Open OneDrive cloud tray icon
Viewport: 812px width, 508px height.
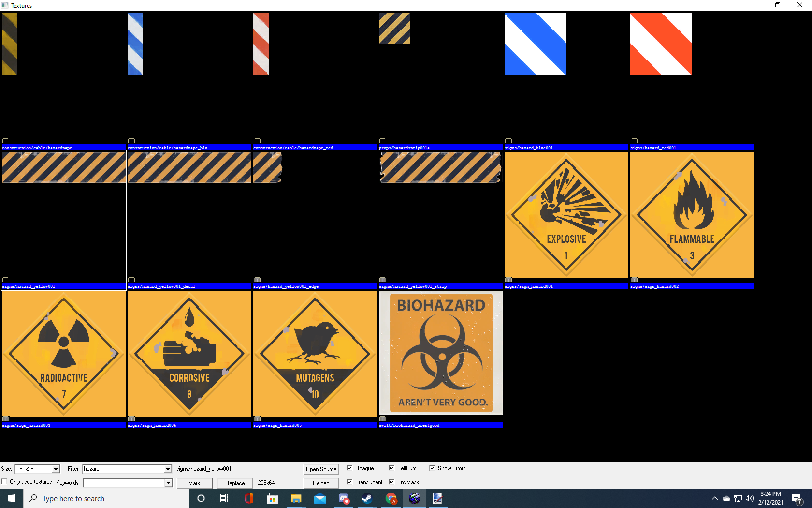pos(726,498)
